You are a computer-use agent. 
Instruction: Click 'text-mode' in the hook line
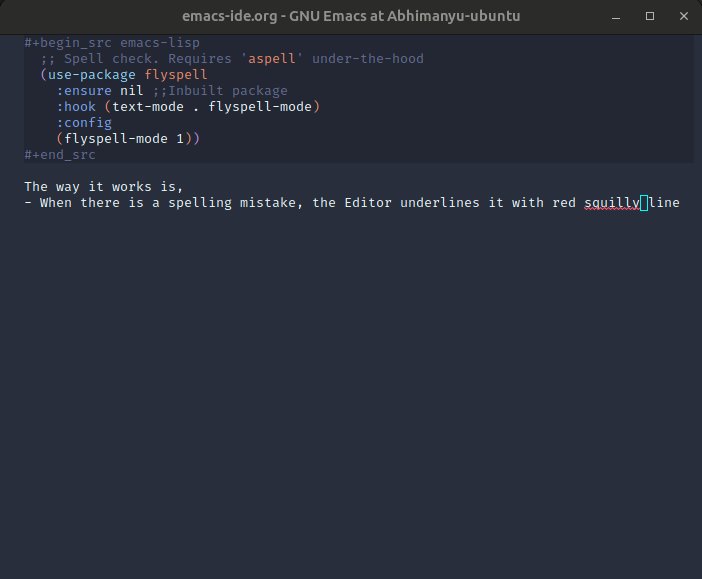coord(148,107)
